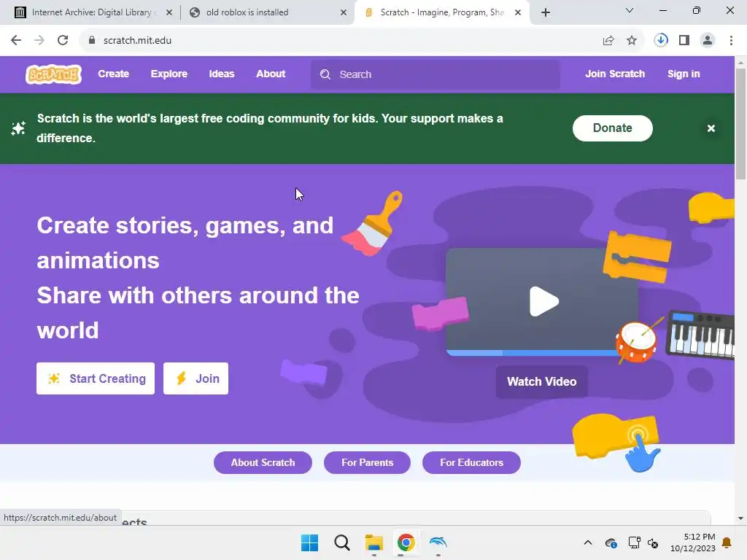Click the search magnifier icon in navbar
Viewport: 747px width, 560px height.
[x=325, y=74]
